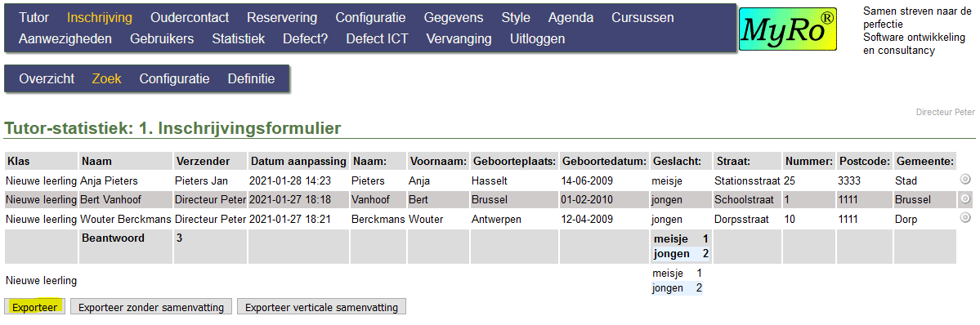Open the Oudercontact menu item
The image size is (980, 325).
click(x=190, y=17)
